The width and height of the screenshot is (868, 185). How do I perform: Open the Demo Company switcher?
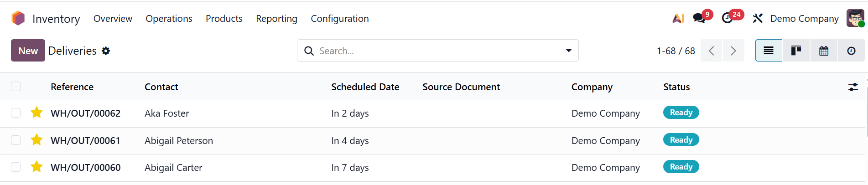pos(804,19)
